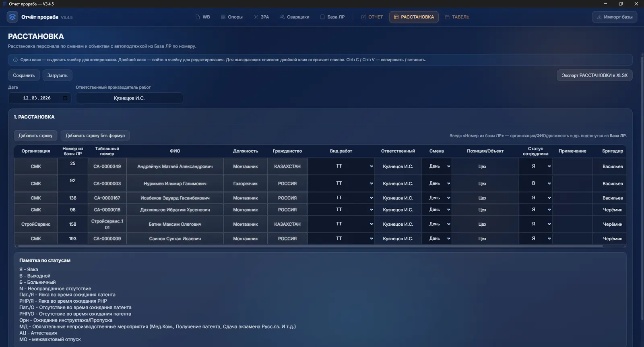
Task: Open status dropdown showing В for Нурмыев
Action: (535, 183)
